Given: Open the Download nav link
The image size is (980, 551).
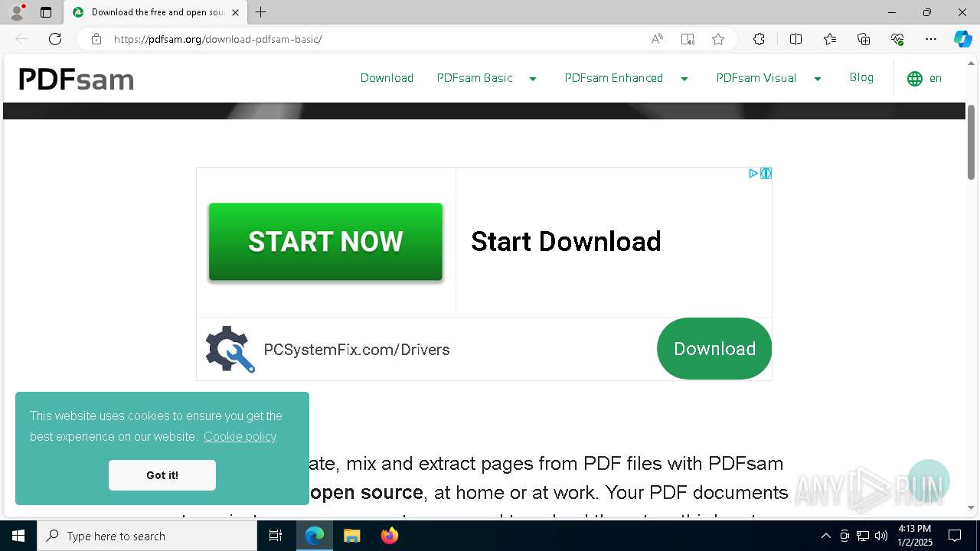Looking at the screenshot, I should (387, 78).
